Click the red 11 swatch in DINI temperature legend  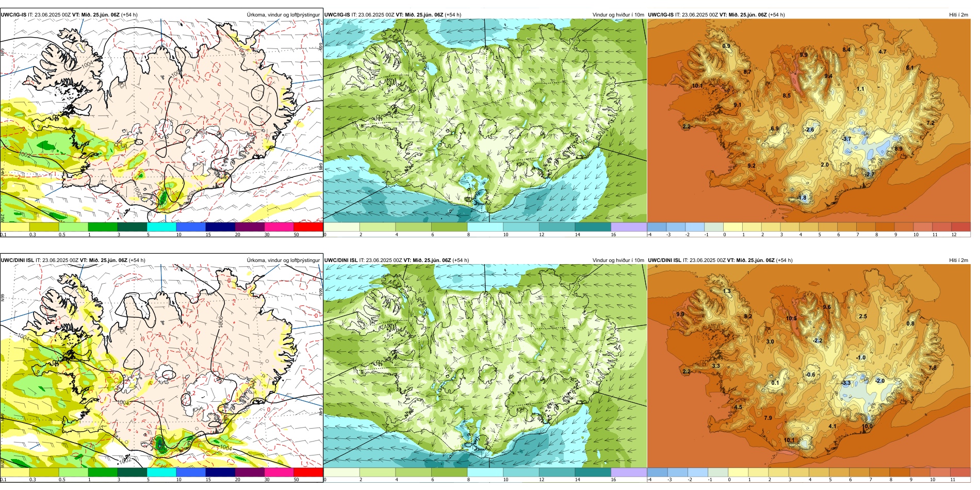960,472
